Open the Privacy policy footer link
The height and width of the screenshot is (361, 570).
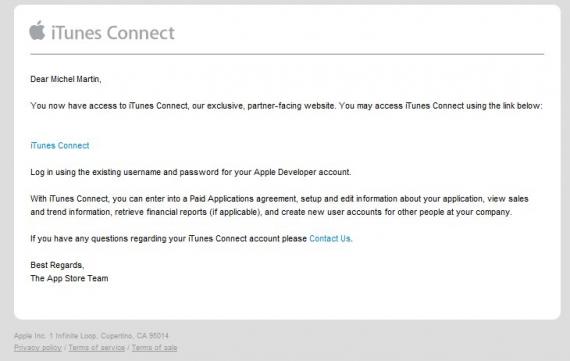tap(38, 348)
